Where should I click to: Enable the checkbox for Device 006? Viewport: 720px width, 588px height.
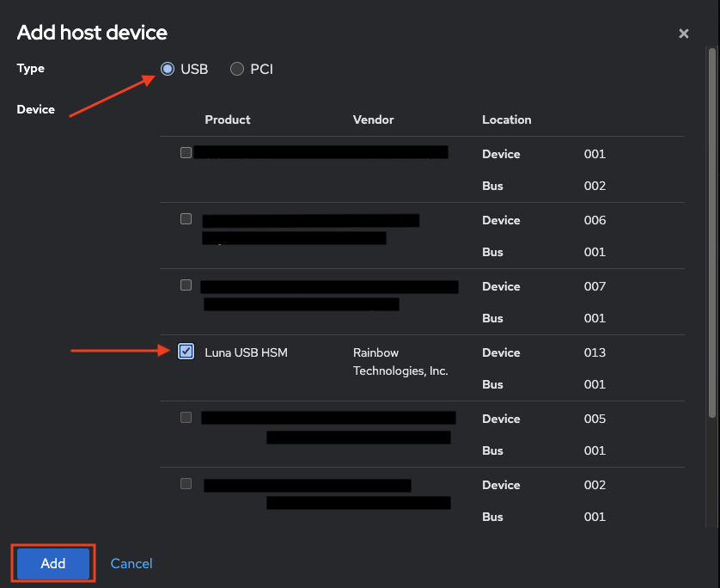pyautogui.click(x=186, y=218)
